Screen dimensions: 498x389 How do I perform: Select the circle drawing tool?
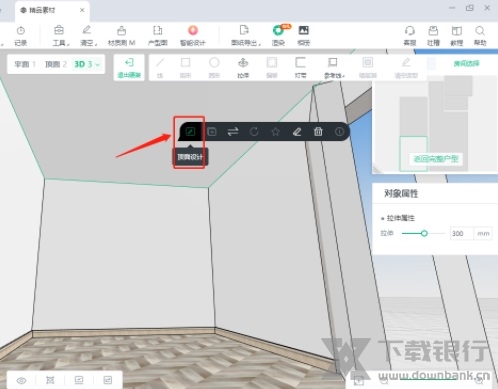click(214, 68)
